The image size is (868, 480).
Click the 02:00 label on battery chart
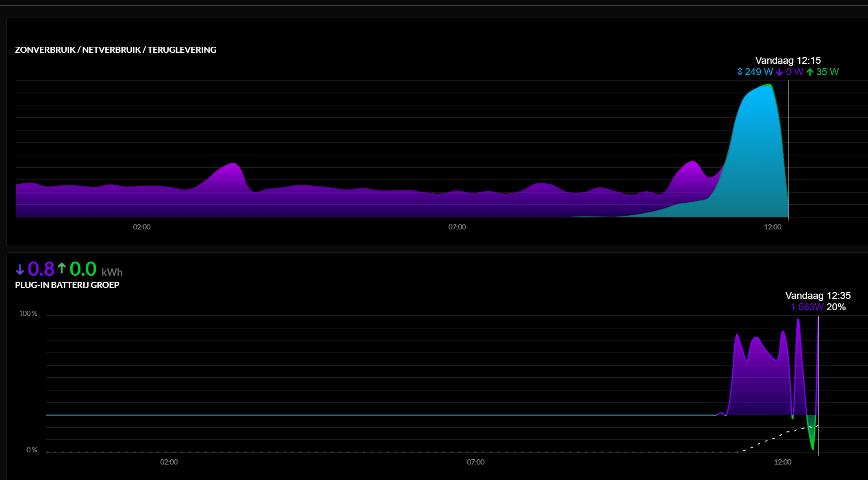pos(169,462)
